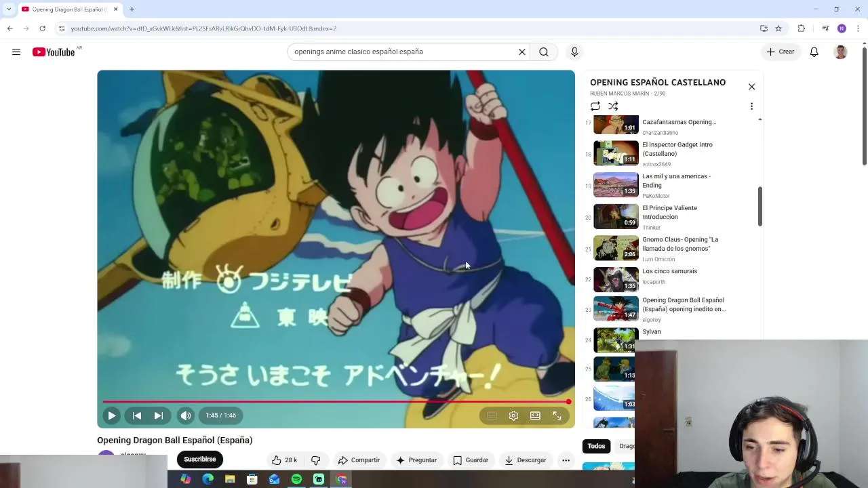Open File Explorer from the taskbar
Viewport: 868px width, 488px height.
(230, 479)
